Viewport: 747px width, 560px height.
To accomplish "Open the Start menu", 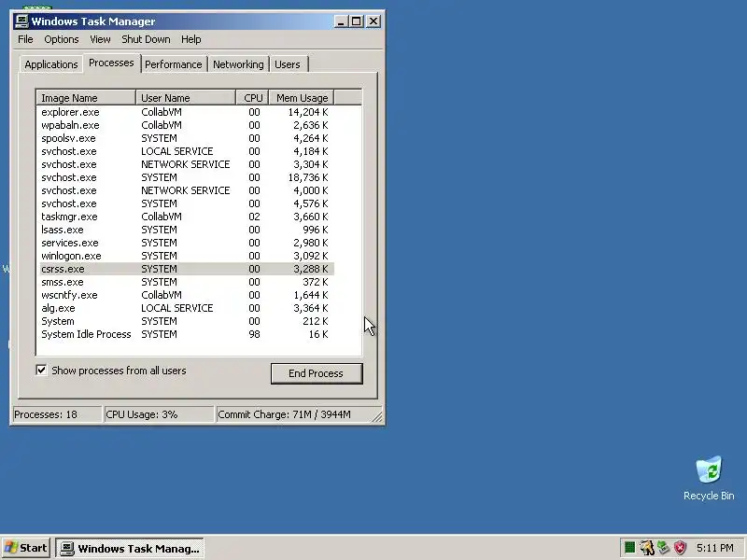I will click(x=26, y=548).
